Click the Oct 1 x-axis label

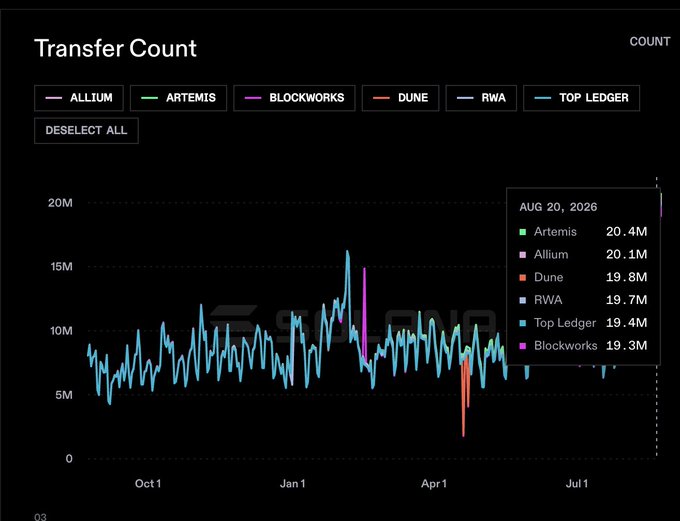pyautogui.click(x=148, y=483)
